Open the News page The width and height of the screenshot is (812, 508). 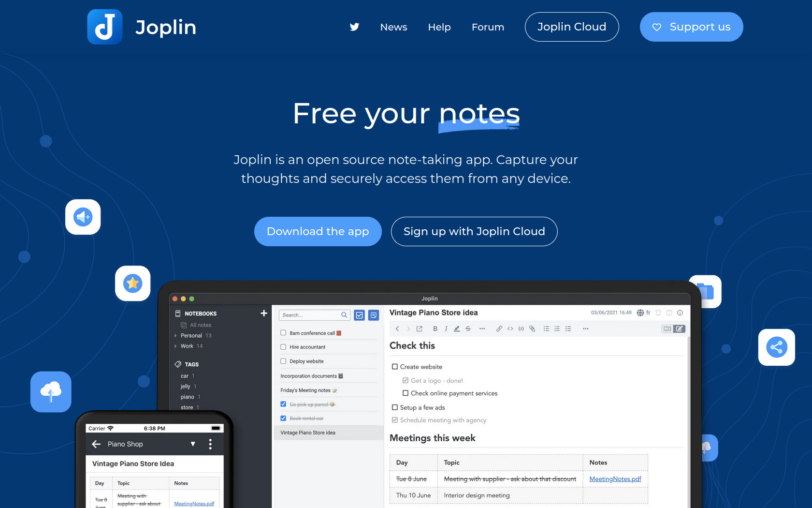coord(393,27)
